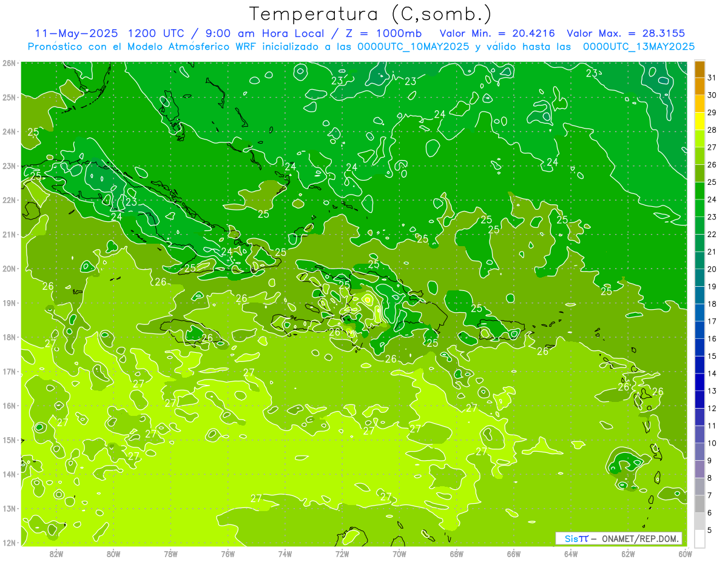Click the 24N latitude axis label
This screenshot has width=728, height=562.
coord(9,132)
